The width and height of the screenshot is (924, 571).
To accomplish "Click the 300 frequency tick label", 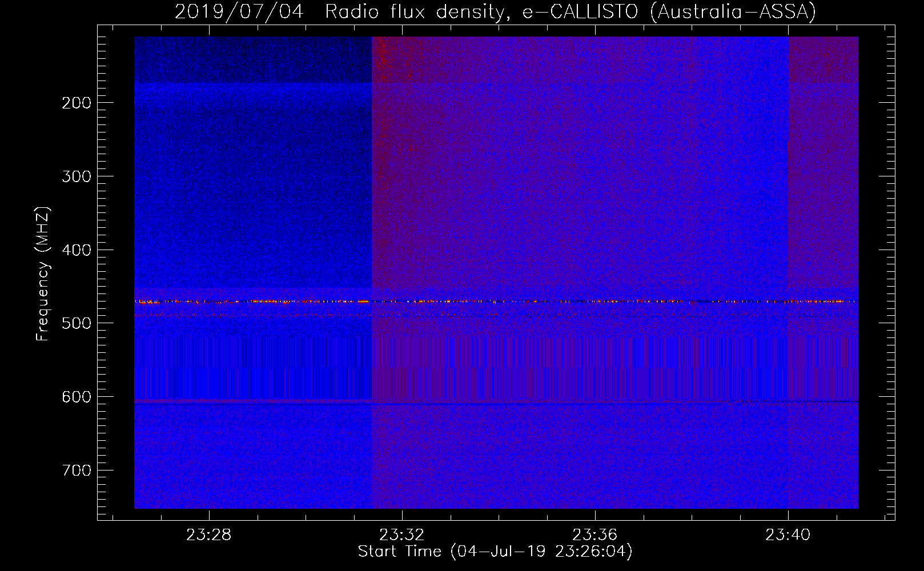I will click(x=77, y=176).
